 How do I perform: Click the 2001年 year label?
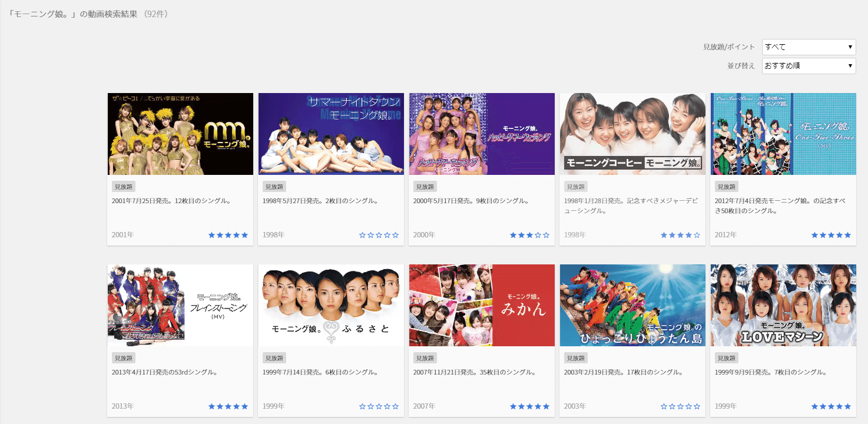(x=122, y=235)
